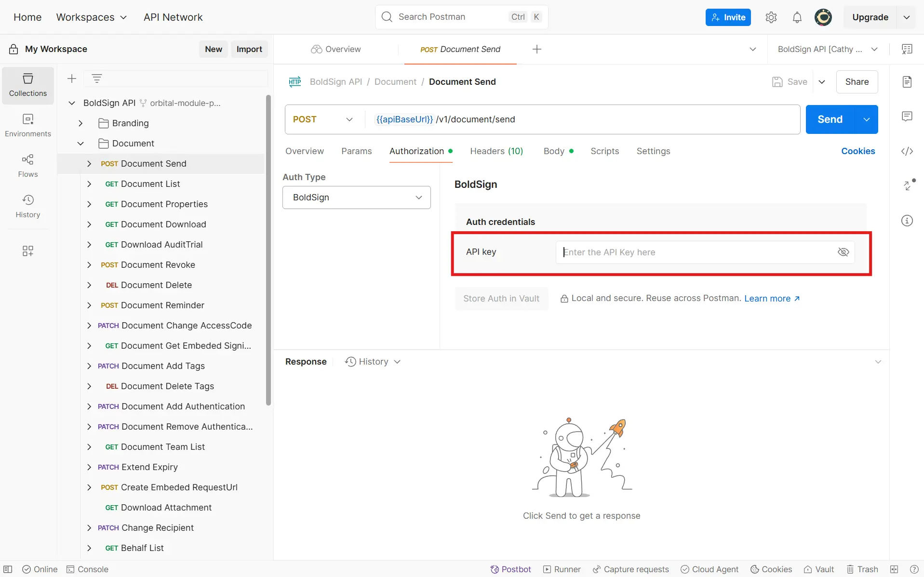This screenshot has width=924, height=577.
Task: Open the code snippet icon
Action: click(907, 151)
